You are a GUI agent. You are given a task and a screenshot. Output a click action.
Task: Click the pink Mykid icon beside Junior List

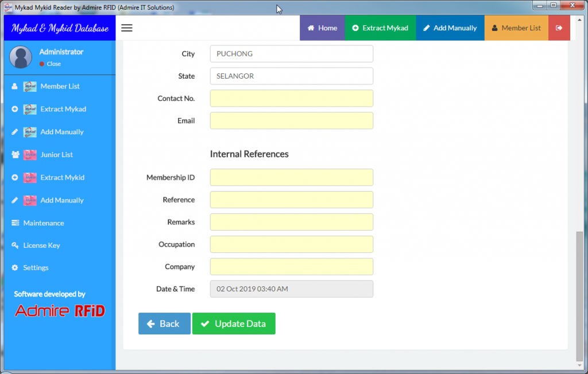(30, 155)
